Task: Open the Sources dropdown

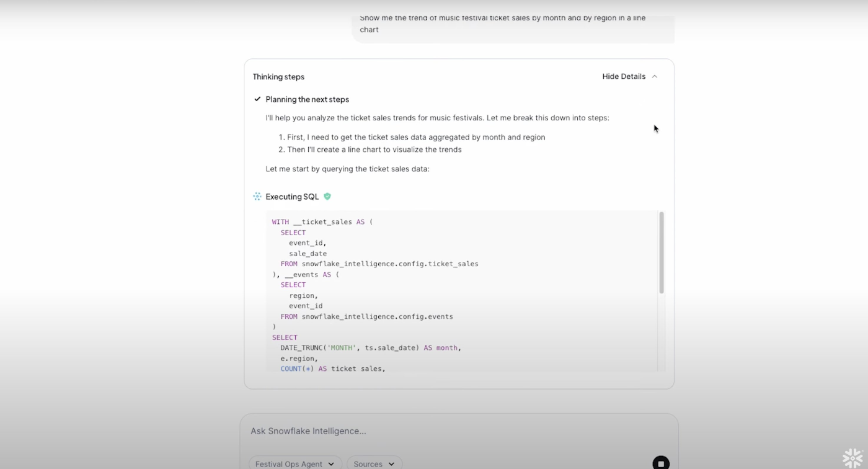Action: tap(374, 463)
